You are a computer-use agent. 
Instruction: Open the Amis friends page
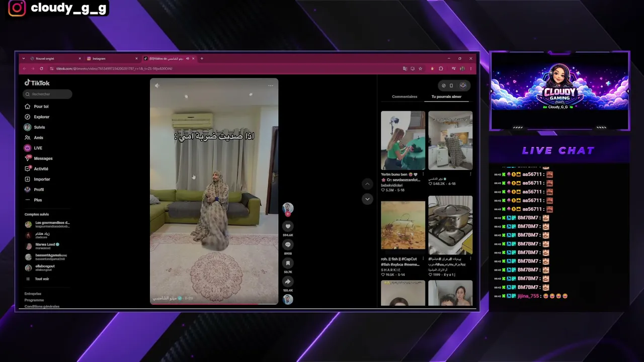(x=34, y=138)
